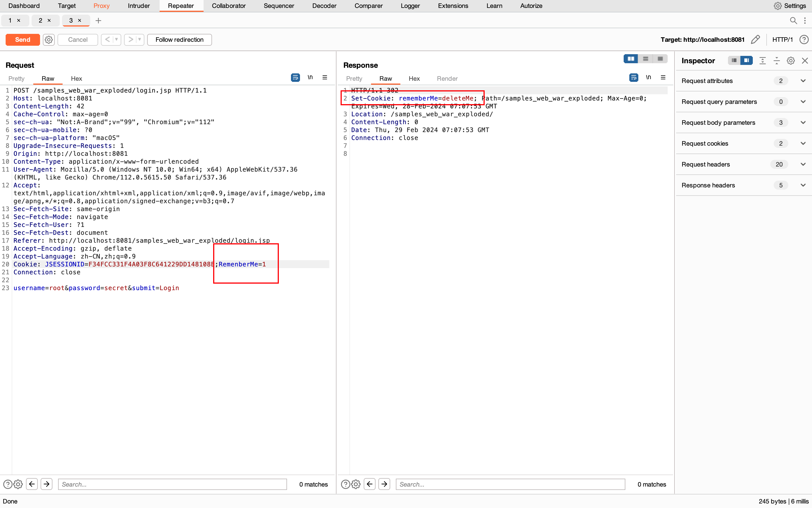Viewport: 812px width, 508px height.
Task: Open the Decoder tab
Action: pos(324,6)
